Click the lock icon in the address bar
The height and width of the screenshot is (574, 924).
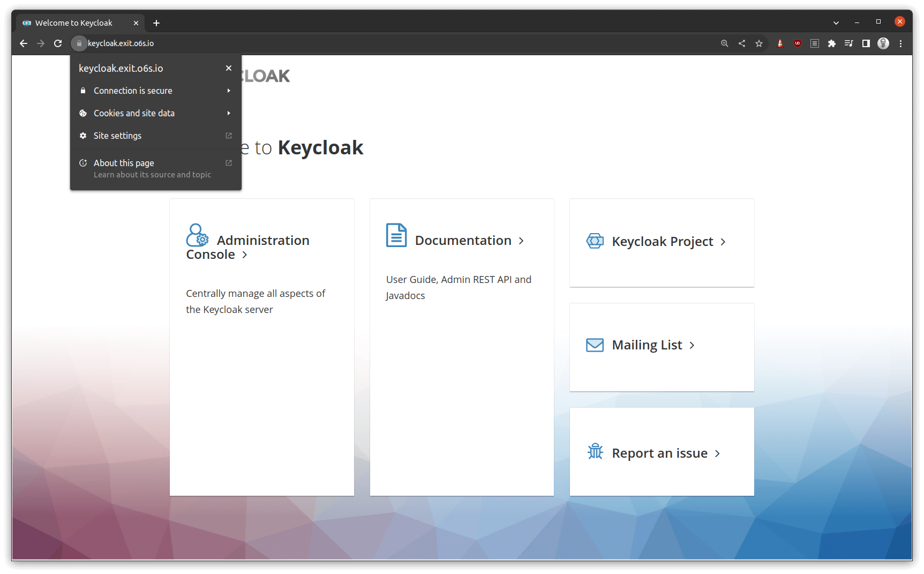click(x=79, y=43)
